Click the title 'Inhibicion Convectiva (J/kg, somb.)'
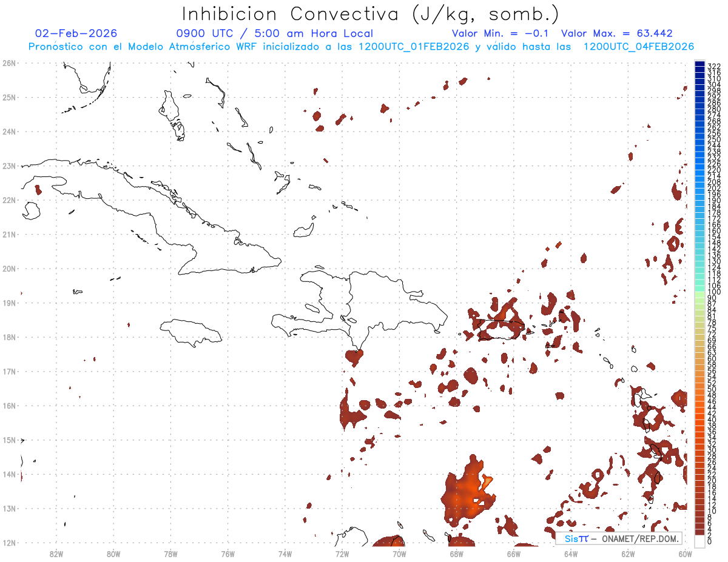 [x=371, y=14]
